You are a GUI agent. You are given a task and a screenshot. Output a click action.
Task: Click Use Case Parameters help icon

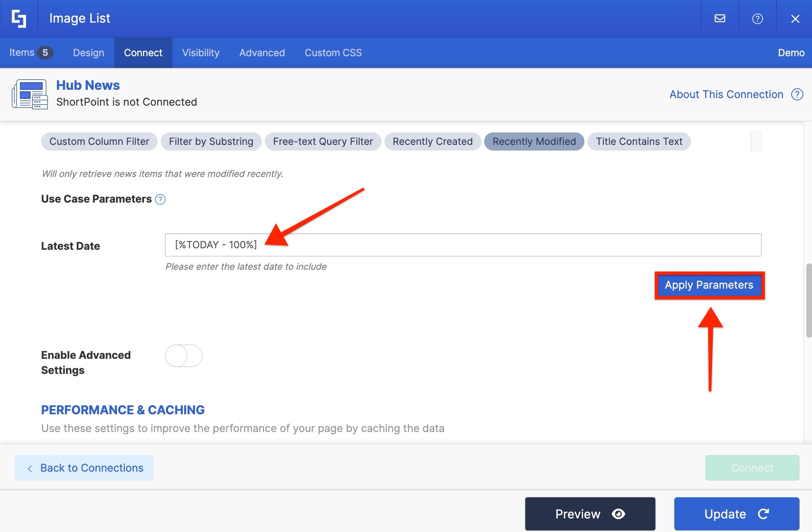(x=160, y=199)
